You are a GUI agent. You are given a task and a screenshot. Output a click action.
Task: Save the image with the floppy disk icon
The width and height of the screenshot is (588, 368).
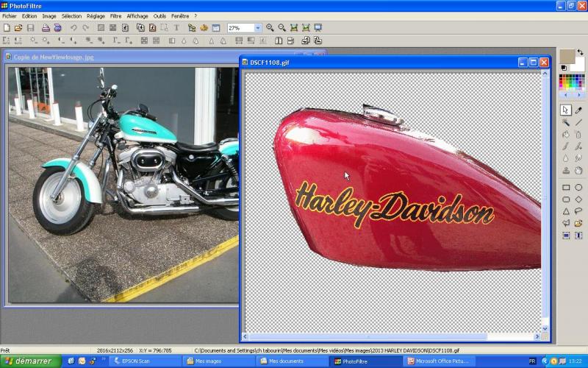[x=30, y=28]
